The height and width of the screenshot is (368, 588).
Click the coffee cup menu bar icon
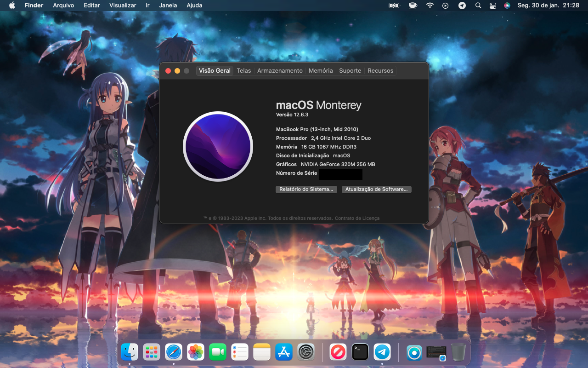pos(413,6)
